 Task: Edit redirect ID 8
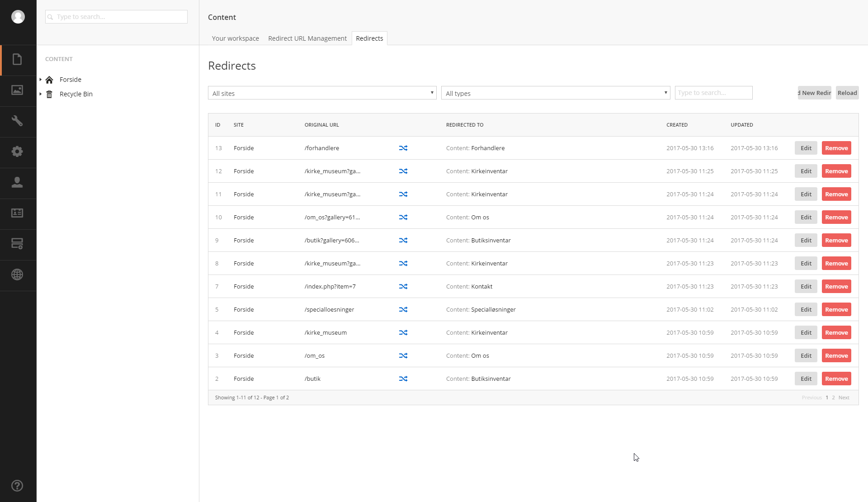coord(806,263)
